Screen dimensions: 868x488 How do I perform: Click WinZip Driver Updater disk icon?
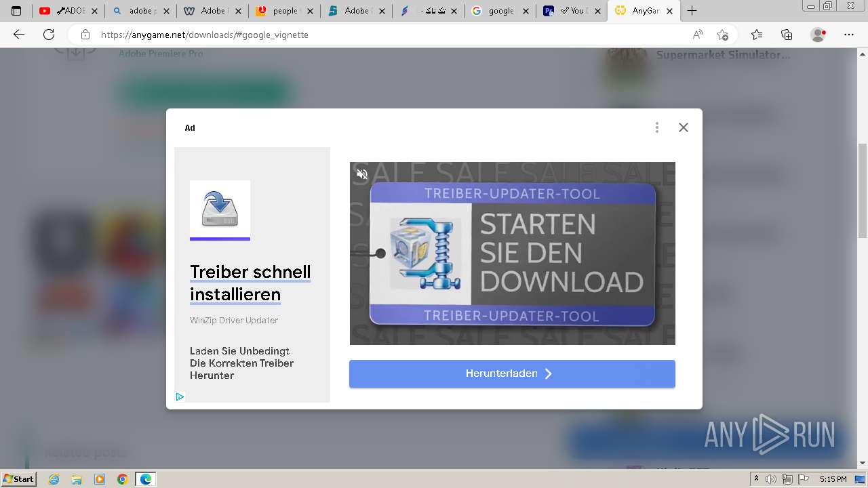pyautogui.click(x=220, y=209)
